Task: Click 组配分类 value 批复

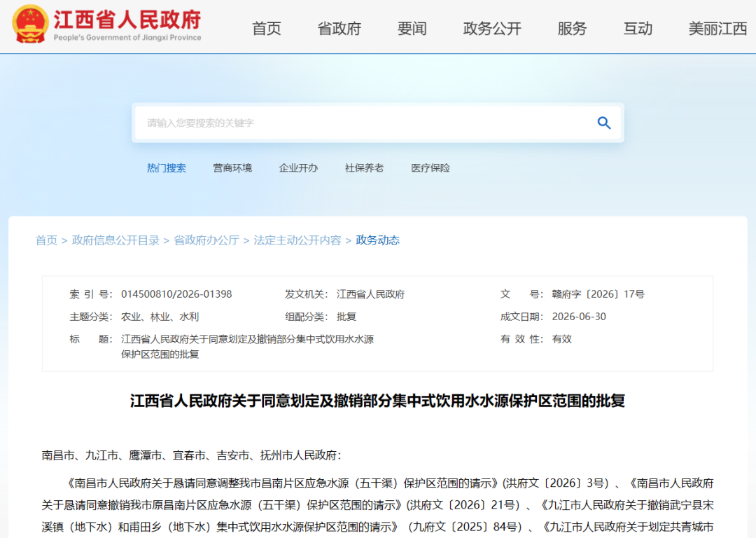Action: (x=346, y=317)
